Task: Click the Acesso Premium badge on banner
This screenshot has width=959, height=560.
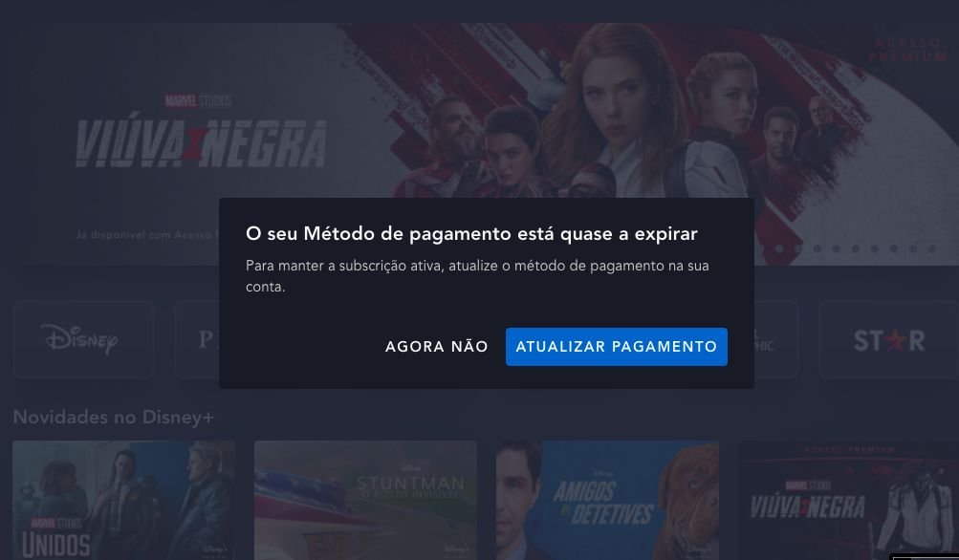Action: [908, 50]
